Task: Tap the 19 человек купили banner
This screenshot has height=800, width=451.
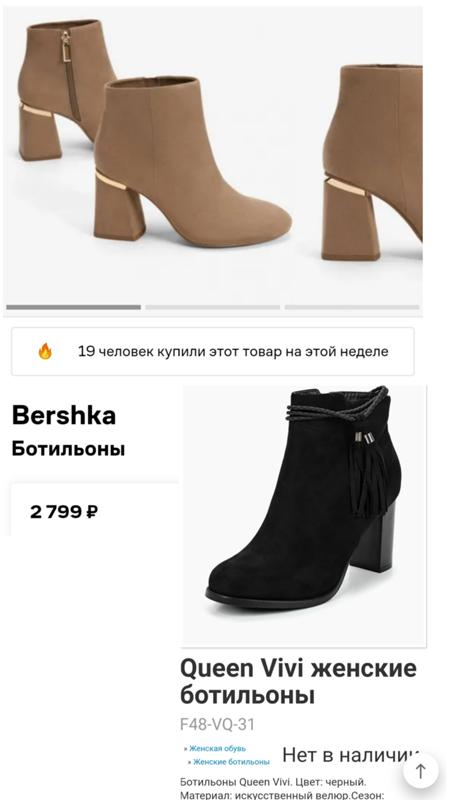Action: coord(213,352)
